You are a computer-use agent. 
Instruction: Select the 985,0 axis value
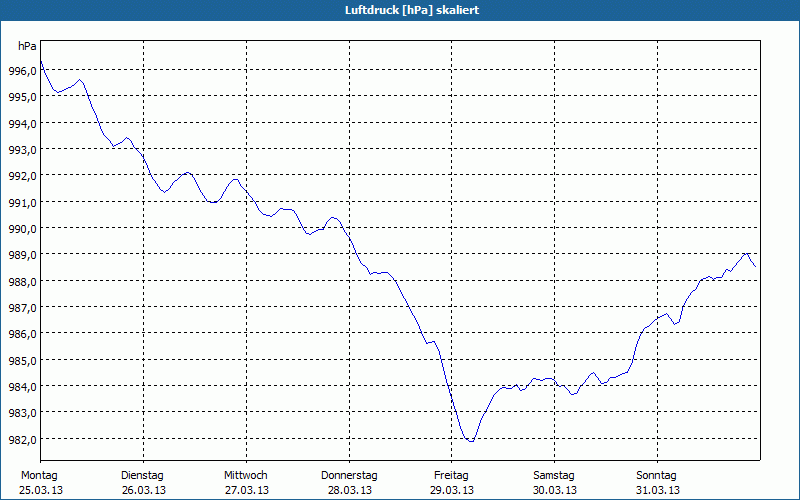[22, 360]
